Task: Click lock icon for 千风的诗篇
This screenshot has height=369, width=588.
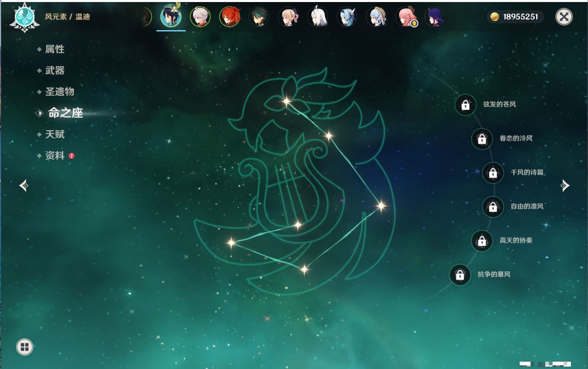Action: [493, 172]
